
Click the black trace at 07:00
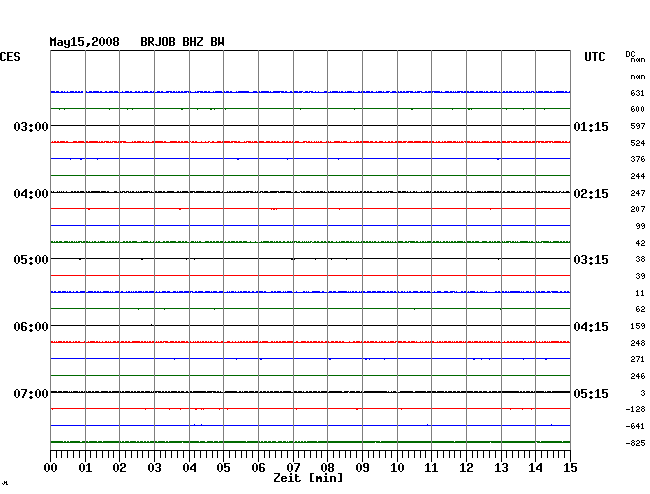pyautogui.click(x=310, y=392)
